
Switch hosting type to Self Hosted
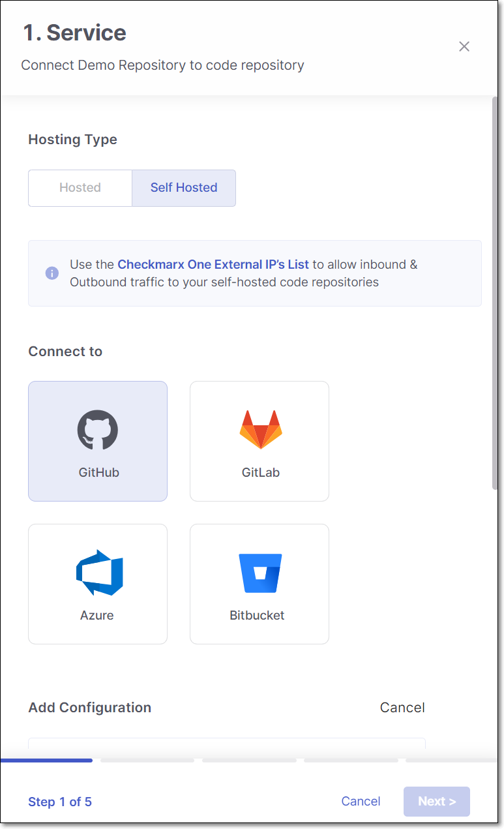click(x=184, y=188)
